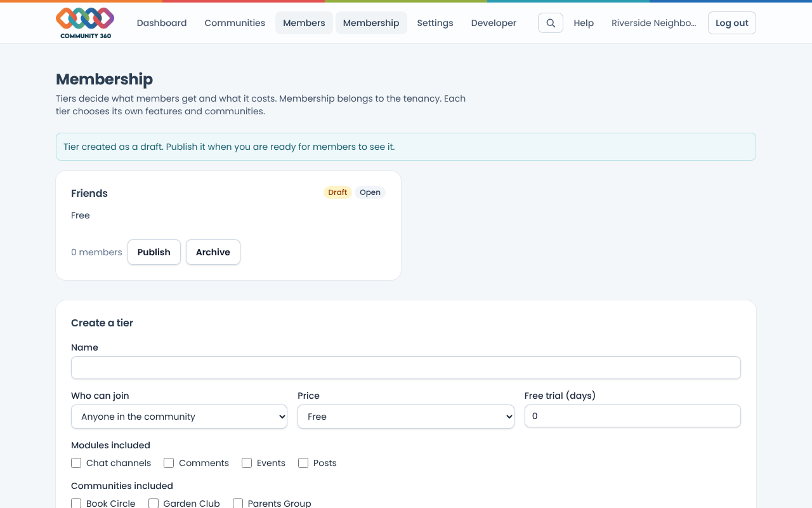Screen dimensions: 812x508
Task: Include the Book Circle community
Action: [76, 504]
